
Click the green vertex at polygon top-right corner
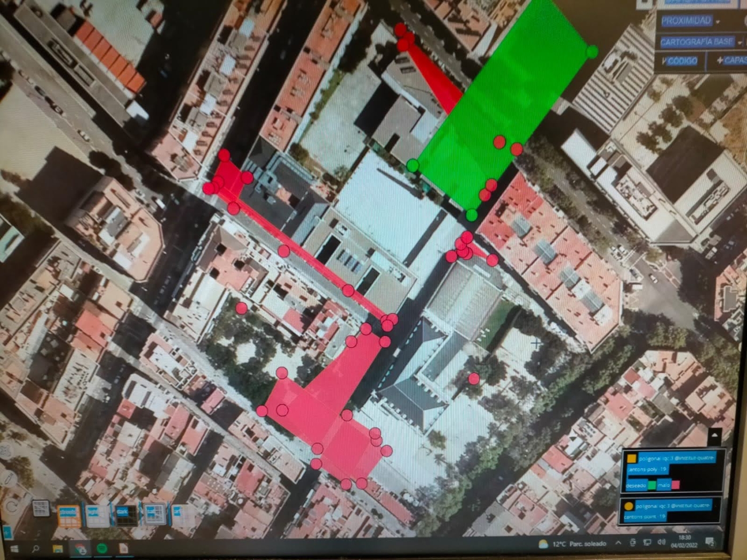tap(592, 52)
